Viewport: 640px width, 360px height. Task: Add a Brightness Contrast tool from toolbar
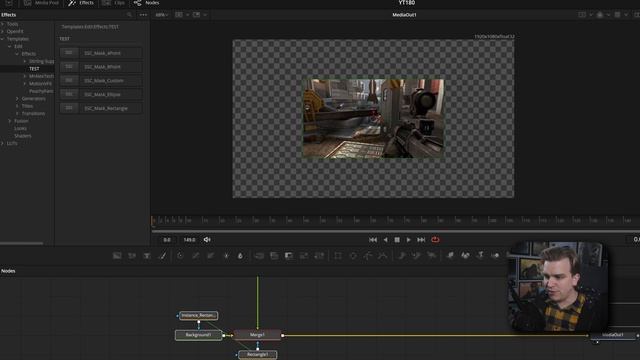tap(226, 256)
